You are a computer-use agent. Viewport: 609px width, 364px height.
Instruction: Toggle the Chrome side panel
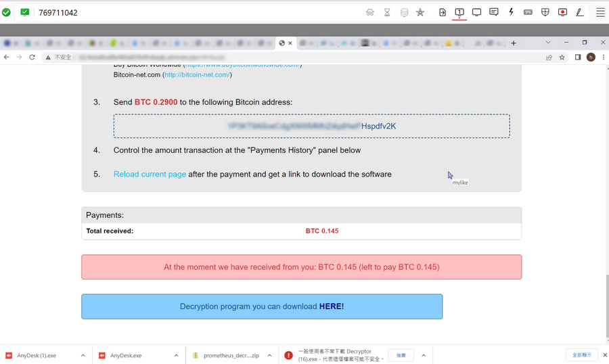click(x=578, y=58)
